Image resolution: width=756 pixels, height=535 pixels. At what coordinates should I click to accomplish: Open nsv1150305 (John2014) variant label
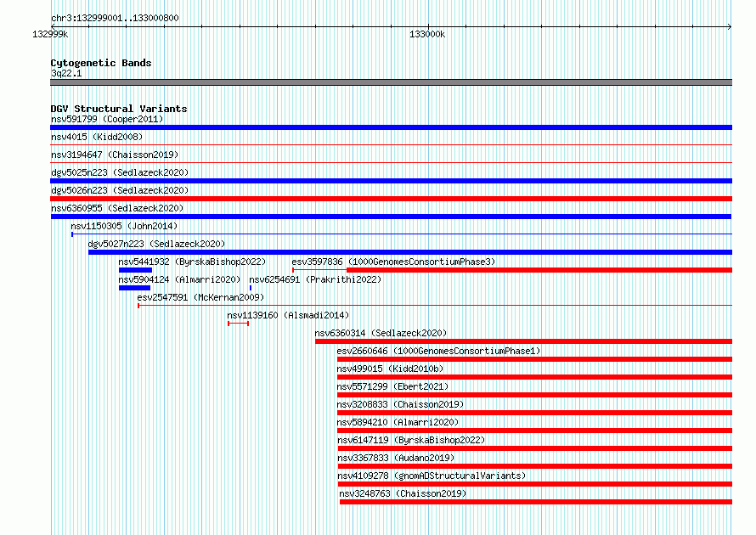pos(124,226)
